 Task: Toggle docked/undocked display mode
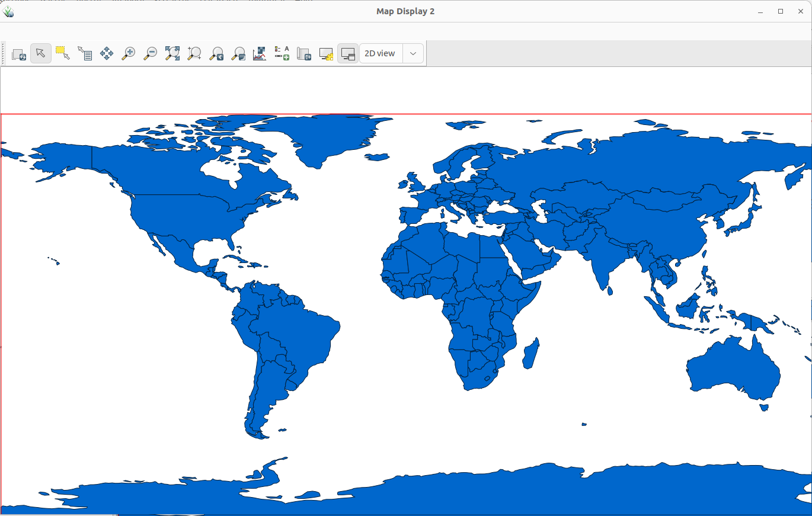pos(347,53)
